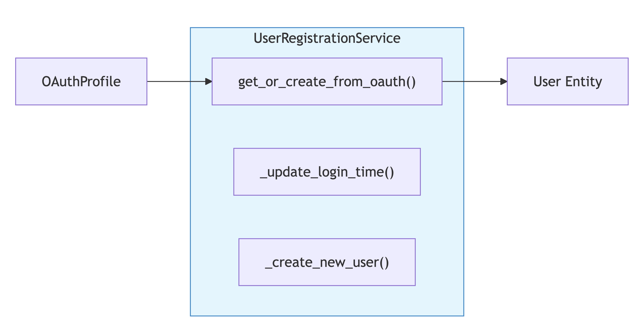Click the arrowhead pointing into get_or_create_from_oauth()
This screenshot has width=644, height=336.
click(209, 81)
